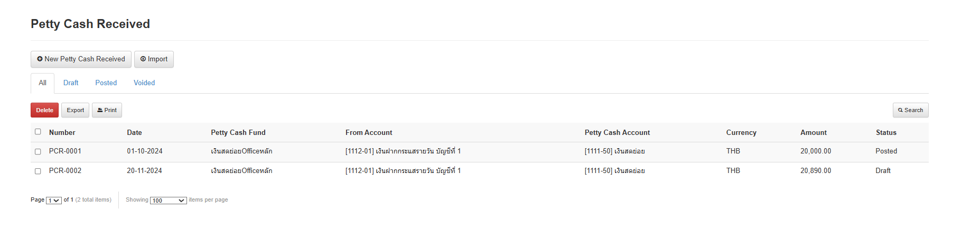Toggle the select-all checkbox in the table header
The height and width of the screenshot is (245, 980).
(x=38, y=132)
